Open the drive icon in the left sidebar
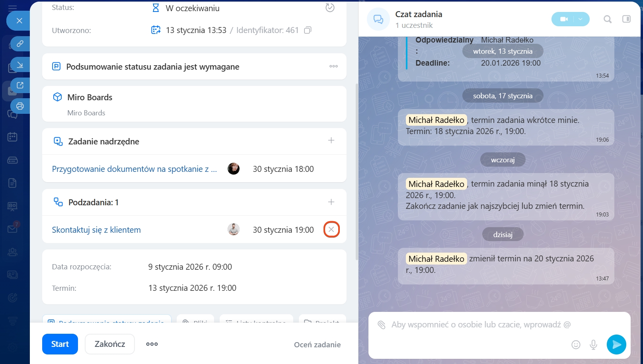 12,160
